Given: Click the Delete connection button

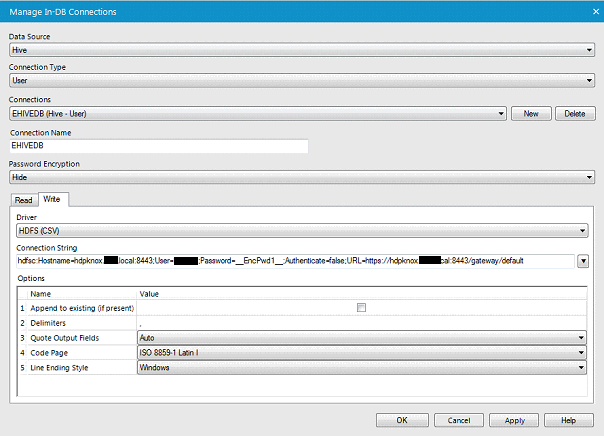Looking at the screenshot, I should 575,114.
